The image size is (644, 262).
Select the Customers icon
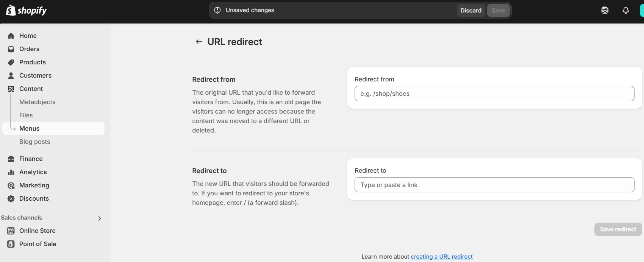(11, 75)
